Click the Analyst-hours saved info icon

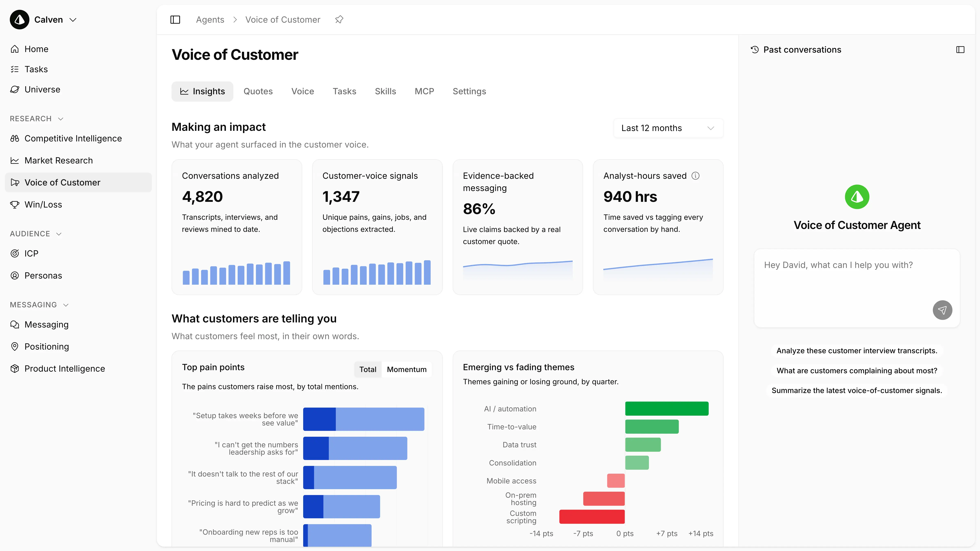pos(695,176)
